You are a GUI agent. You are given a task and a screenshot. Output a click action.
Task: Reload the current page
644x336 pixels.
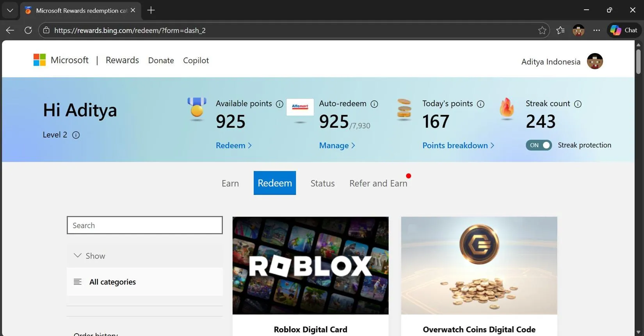pyautogui.click(x=28, y=30)
